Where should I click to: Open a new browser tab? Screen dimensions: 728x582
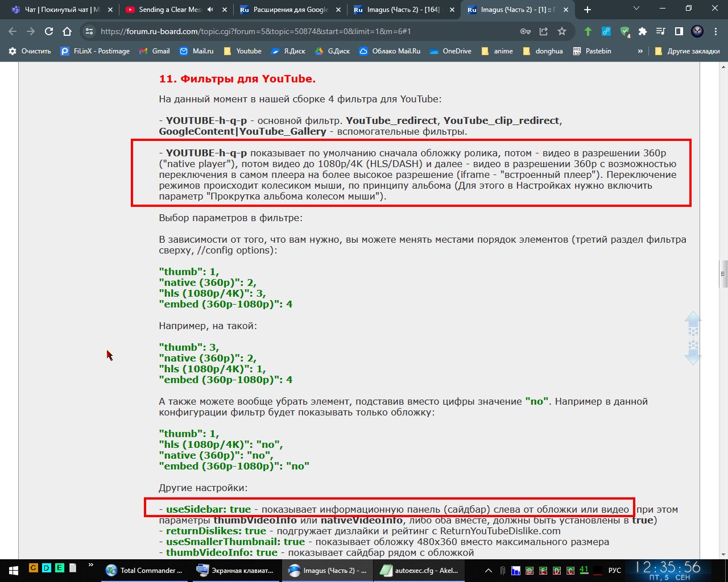[588, 10]
